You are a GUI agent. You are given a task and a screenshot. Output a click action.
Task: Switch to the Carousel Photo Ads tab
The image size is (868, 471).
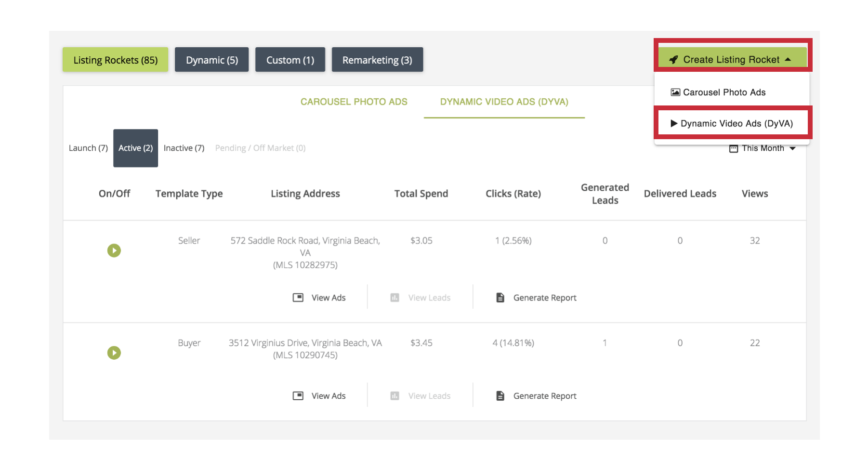coord(354,102)
